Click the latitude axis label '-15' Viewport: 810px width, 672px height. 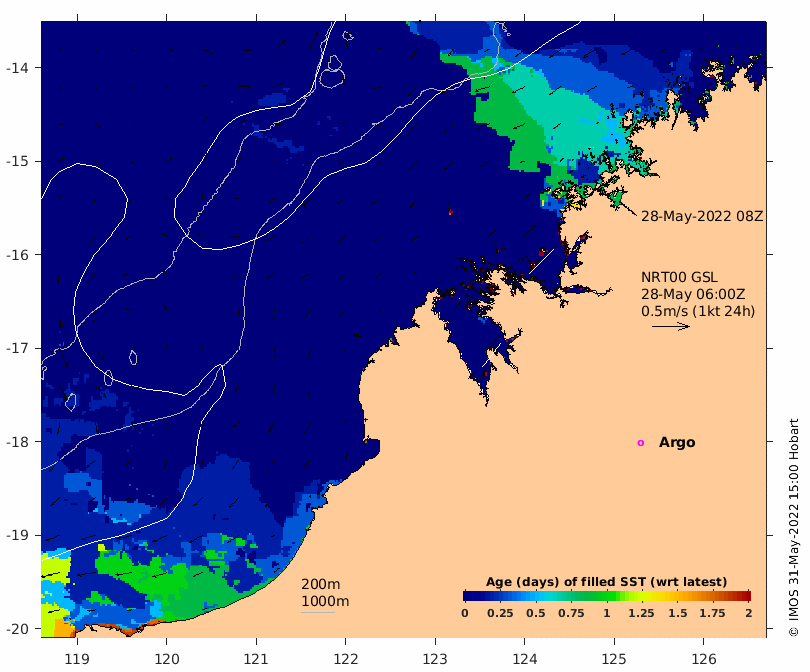pos(17,161)
